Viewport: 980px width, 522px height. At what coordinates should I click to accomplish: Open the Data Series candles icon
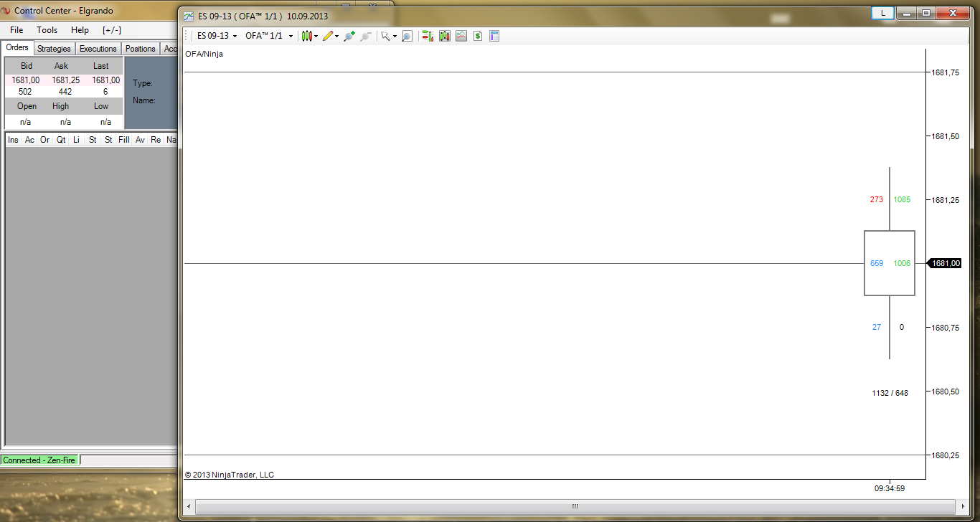click(x=445, y=36)
